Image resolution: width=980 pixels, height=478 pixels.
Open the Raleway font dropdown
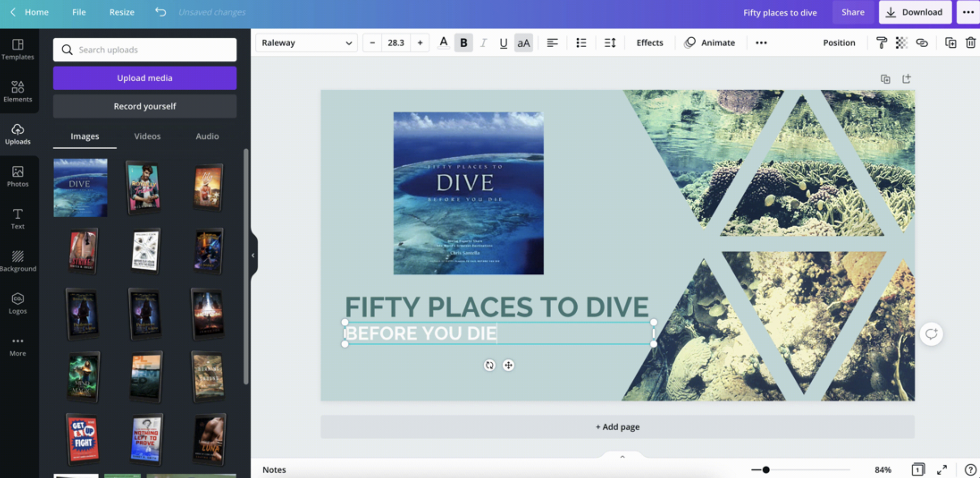point(306,43)
